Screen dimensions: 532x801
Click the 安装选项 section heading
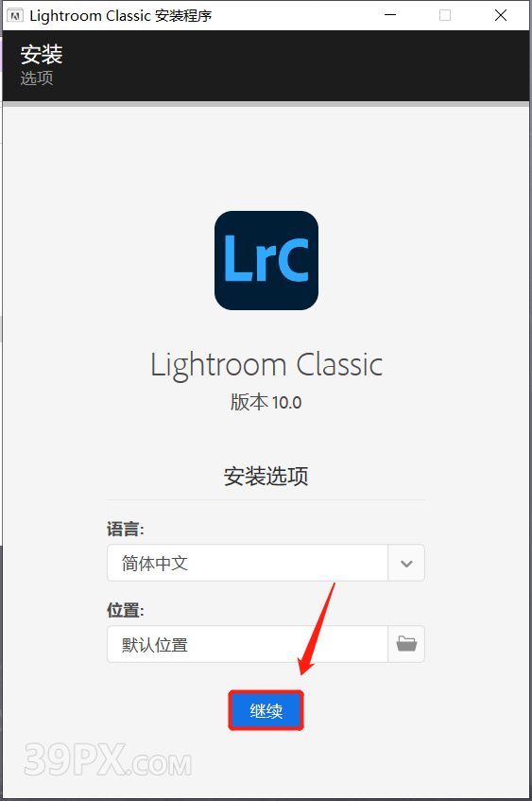(x=266, y=476)
